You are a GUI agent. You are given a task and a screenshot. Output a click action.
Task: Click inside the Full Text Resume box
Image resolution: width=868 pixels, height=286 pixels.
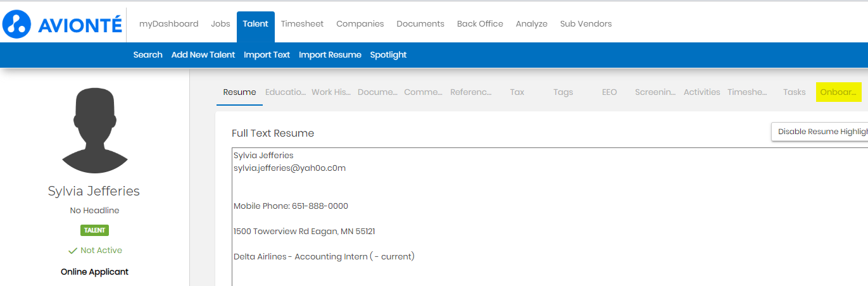pos(550,217)
